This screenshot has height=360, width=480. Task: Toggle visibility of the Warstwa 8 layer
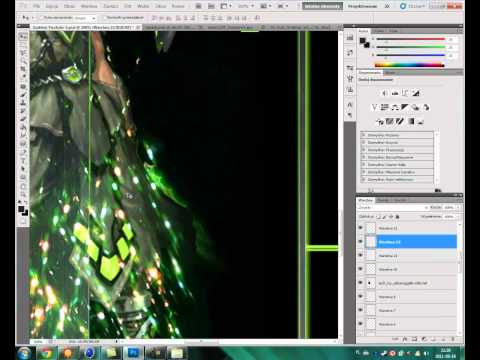click(x=361, y=296)
